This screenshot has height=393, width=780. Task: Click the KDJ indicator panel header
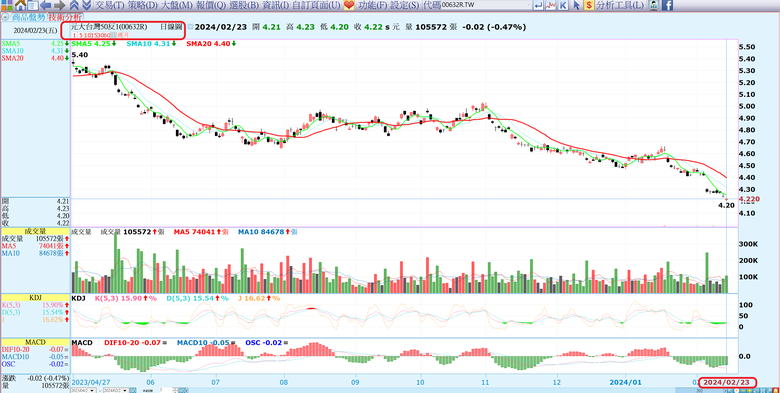(35, 297)
